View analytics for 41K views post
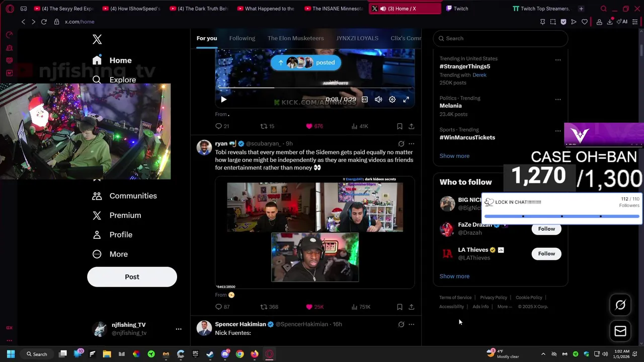Viewport: 644px width, 362px height. [x=359, y=126]
